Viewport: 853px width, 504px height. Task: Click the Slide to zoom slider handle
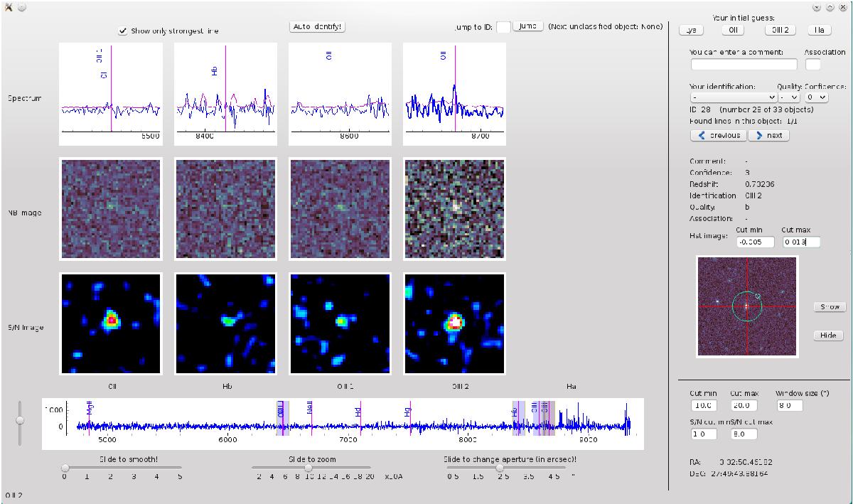pyautogui.click(x=309, y=468)
